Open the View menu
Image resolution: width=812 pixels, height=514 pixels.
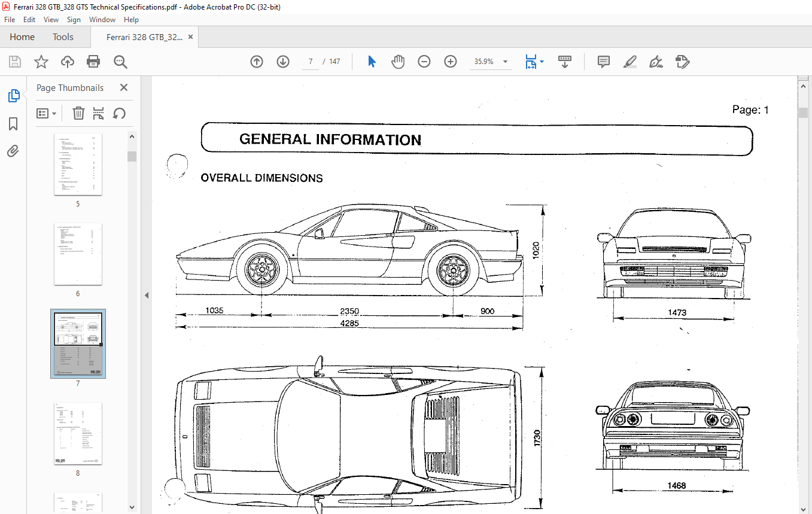click(x=51, y=20)
